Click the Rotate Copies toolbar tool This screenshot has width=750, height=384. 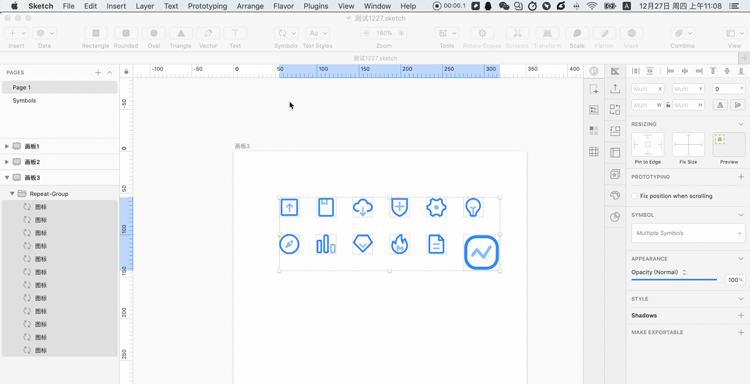coord(482,33)
